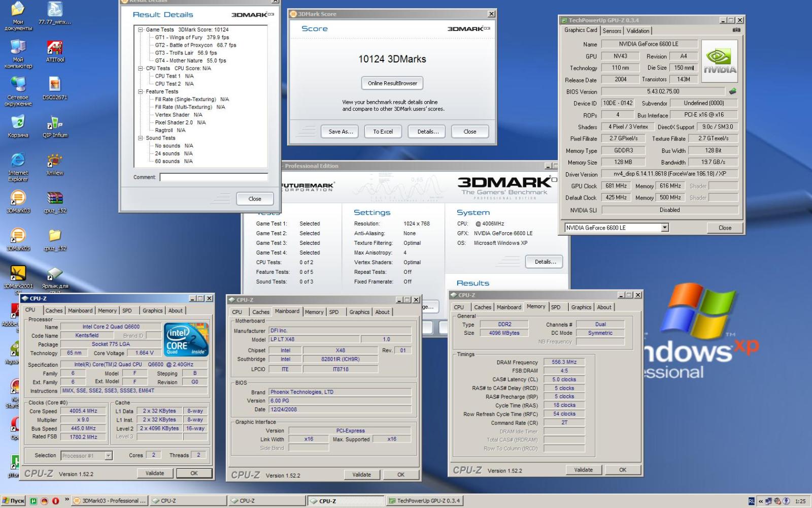812x508 pixels.
Task: Open the XnView desktop icon
Action: coord(55,164)
